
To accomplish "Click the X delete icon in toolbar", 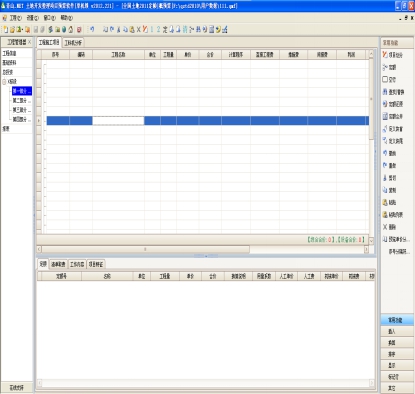I will point(138,30).
